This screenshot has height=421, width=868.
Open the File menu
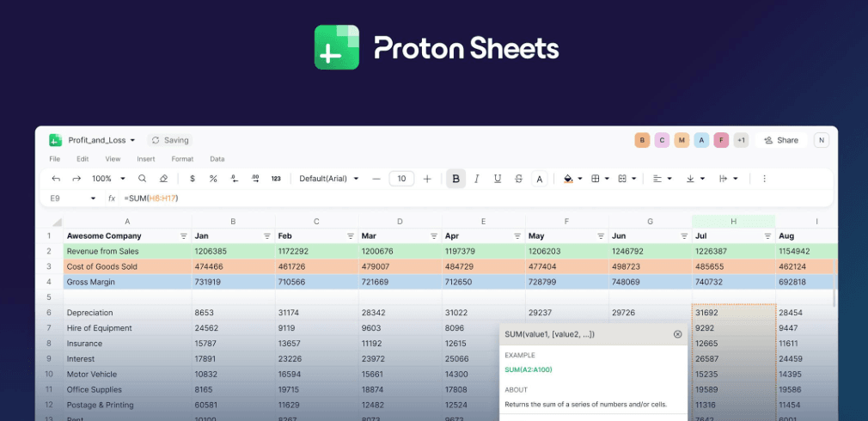[x=55, y=159]
